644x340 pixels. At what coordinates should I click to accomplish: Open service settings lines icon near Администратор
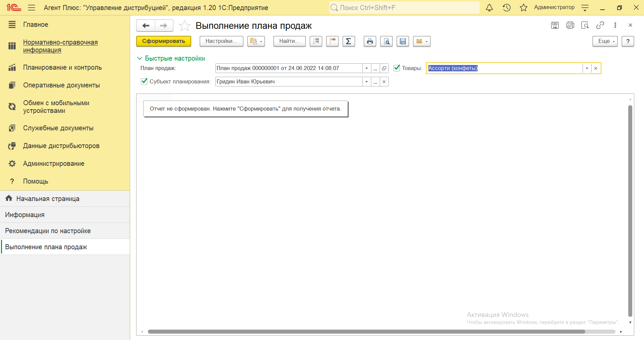[x=585, y=8]
